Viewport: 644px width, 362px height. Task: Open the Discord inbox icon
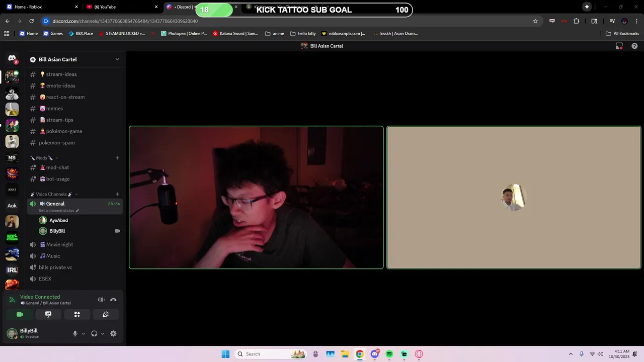[x=619, y=46]
